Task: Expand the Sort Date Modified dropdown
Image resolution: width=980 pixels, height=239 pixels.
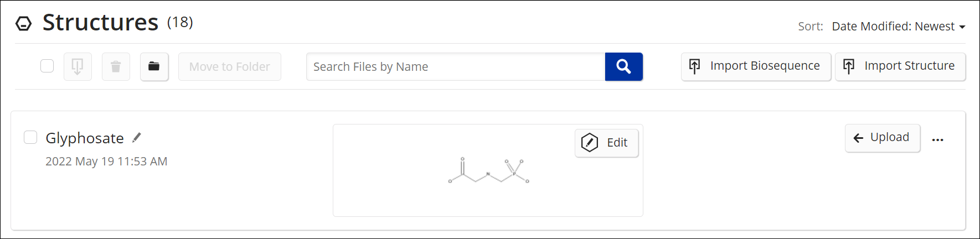Action: (898, 26)
